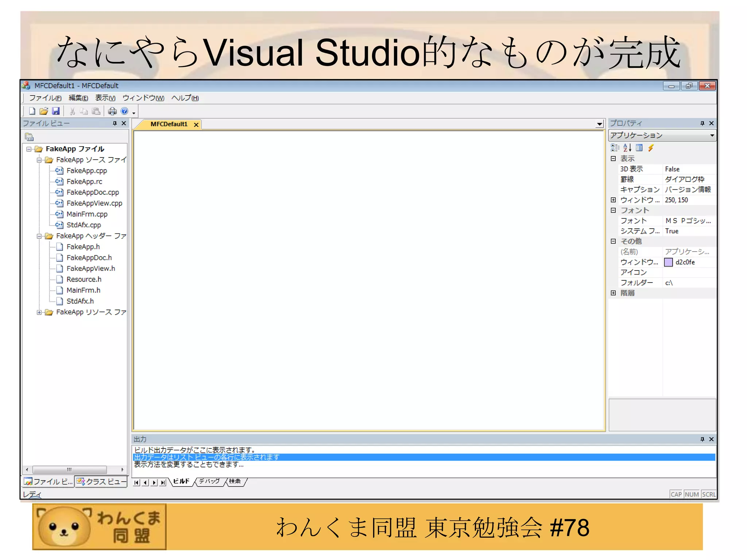Image resolution: width=747 pixels, height=560 pixels.
Task: Click the Open folder toolbar icon
Action: coord(44,111)
